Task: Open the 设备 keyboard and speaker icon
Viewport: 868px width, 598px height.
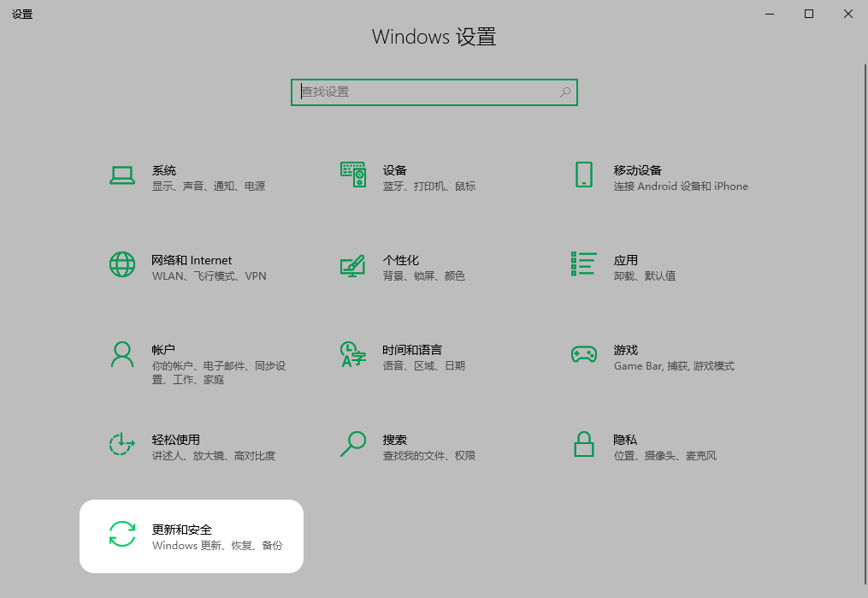Action: [353, 175]
